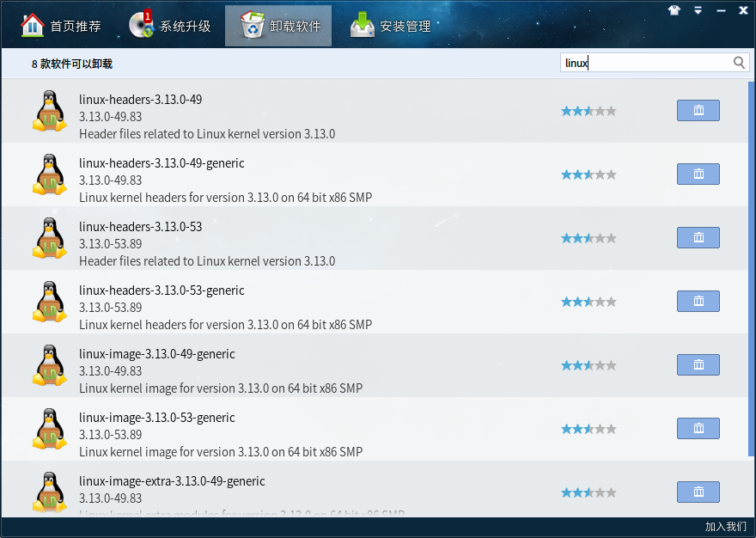Select the linux-headers-3.13.0-49 package name
The width and height of the screenshot is (756, 538).
coord(140,100)
